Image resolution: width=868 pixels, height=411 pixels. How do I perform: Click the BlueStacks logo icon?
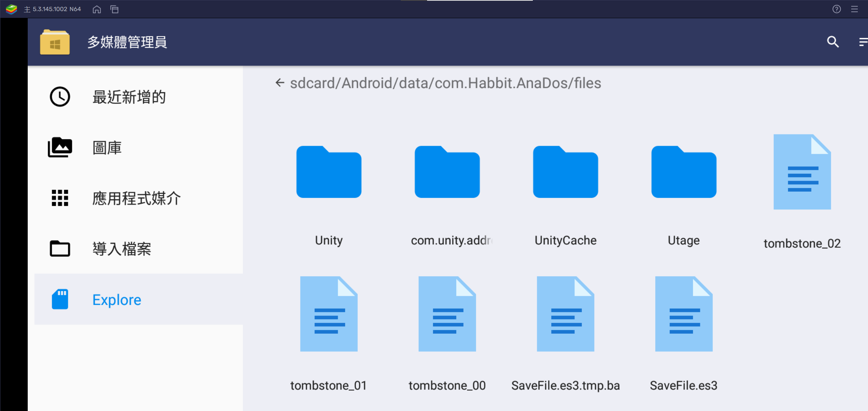11,9
